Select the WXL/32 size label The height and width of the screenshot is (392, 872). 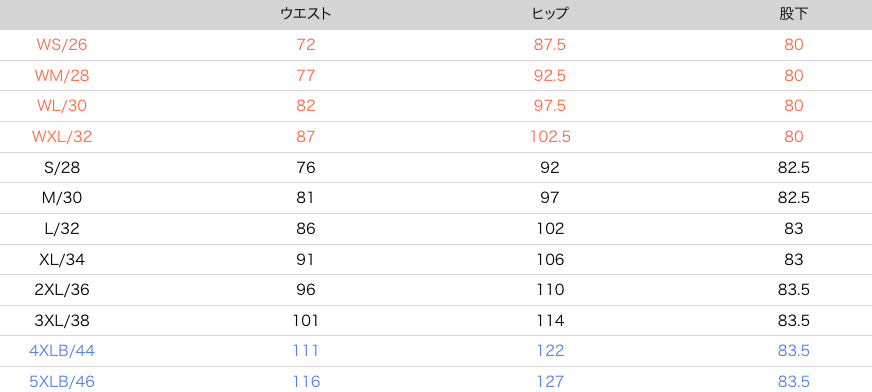[62, 136]
